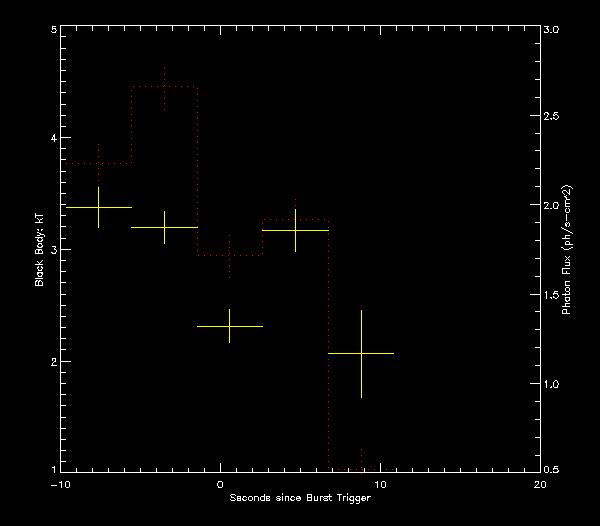Viewport: 600px width, 526px height.
Task: Select the left axis tick label '2'
Action: pos(52,361)
